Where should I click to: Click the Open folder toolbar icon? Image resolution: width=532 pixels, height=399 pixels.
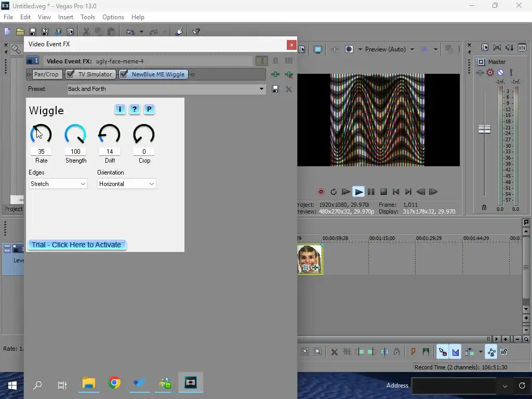click(20, 32)
